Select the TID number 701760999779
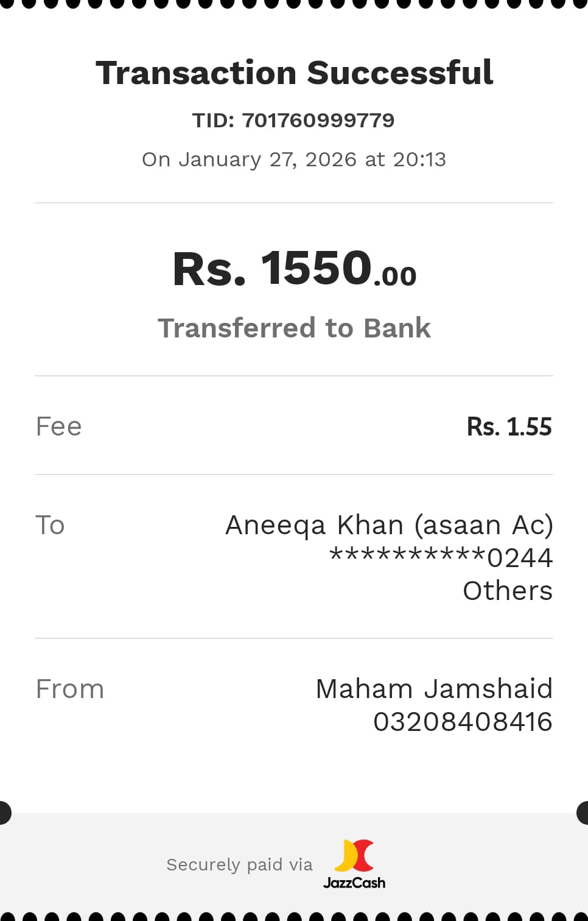Viewport: 588px width, 921px height. 318,121
